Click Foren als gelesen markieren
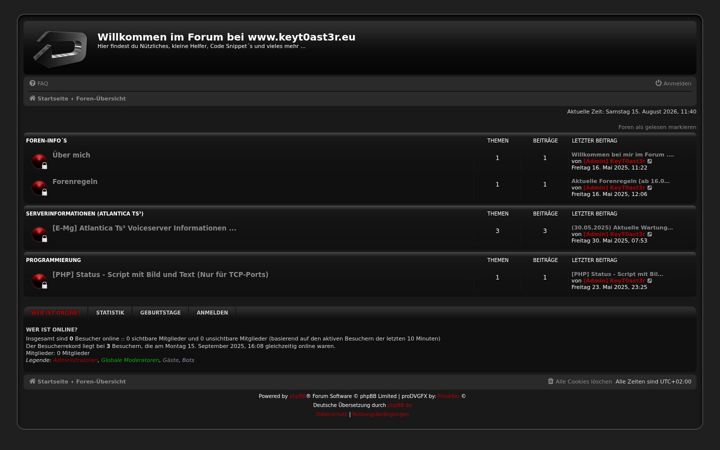720x450 pixels. click(x=657, y=127)
